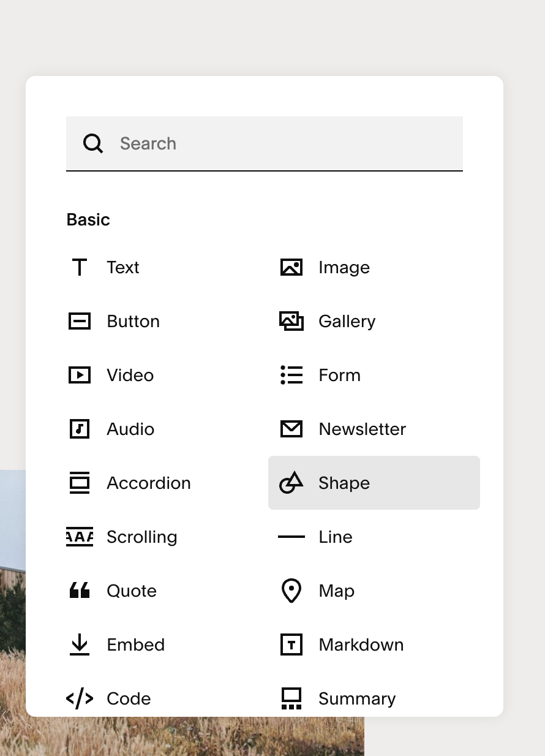Insert a Map block
Viewport: 545px width, 756px height.
(291, 591)
